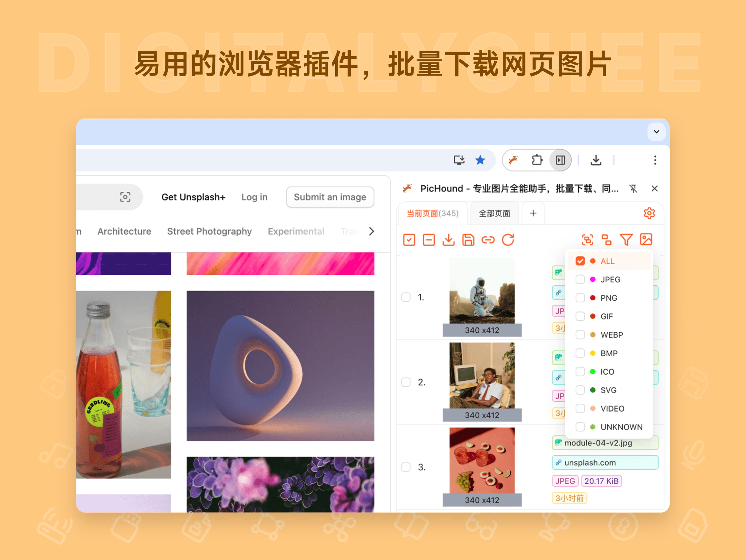Select all images in the PicHound list
The image size is (746, 560).
[x=409, y=240]
